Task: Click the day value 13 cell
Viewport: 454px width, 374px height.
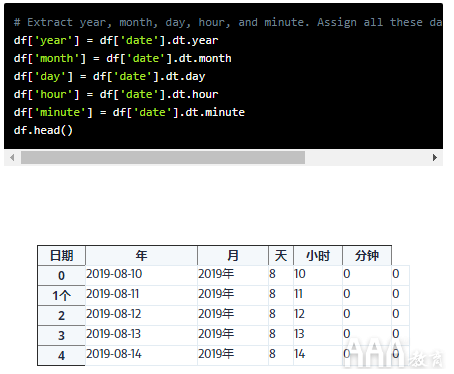Action: pos(318,335)
